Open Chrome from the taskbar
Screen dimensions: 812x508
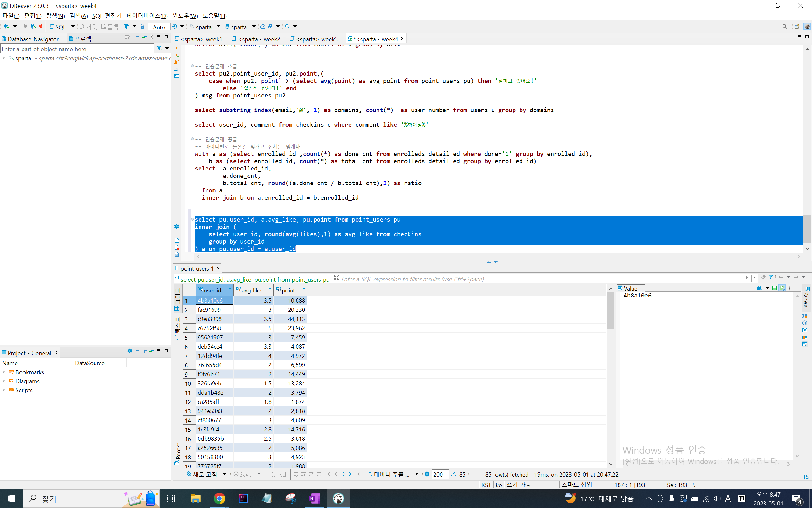[219, 498]
